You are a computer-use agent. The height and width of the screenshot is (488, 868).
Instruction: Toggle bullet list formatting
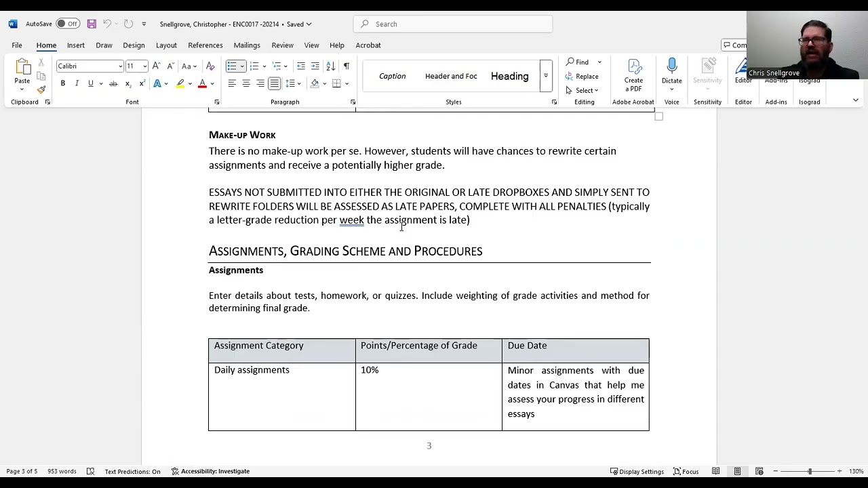pyautogui.click(x=232, y=66)
